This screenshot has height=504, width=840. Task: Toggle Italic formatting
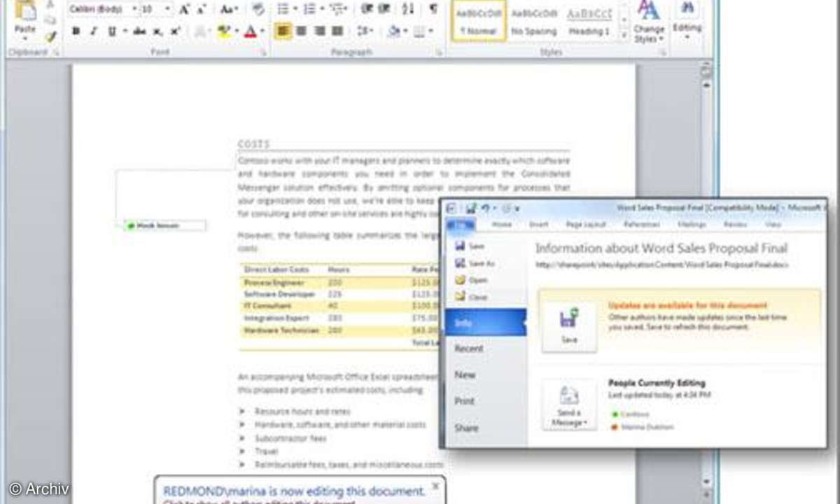coord(93,31)
